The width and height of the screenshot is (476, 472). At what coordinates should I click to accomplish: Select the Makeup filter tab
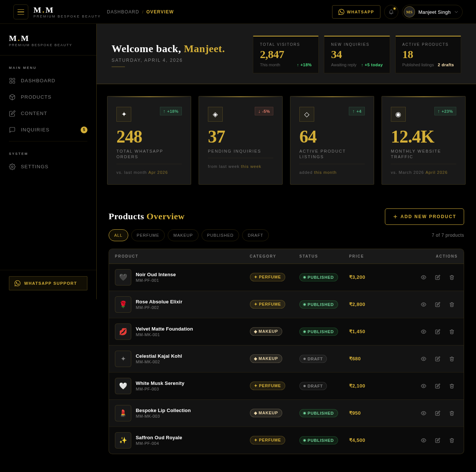tap(183, 235)
